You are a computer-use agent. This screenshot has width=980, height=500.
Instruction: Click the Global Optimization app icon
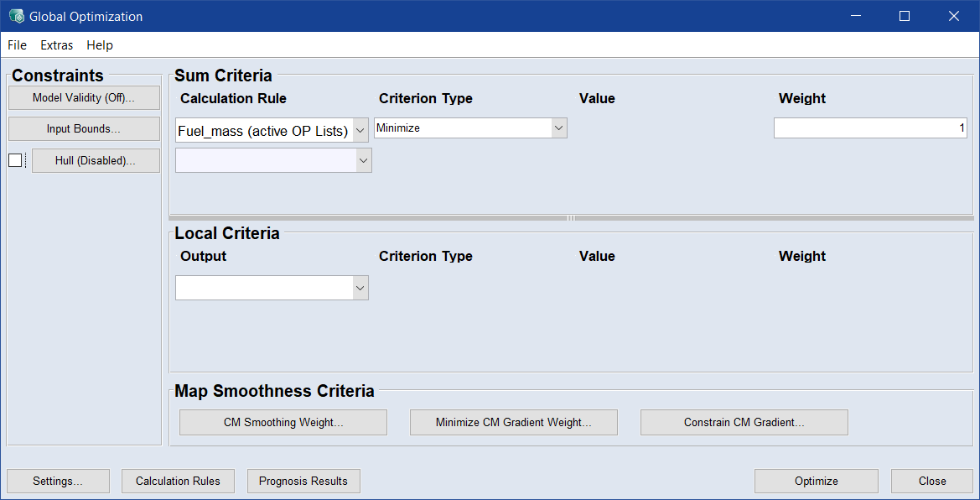pyautogui.click(x=16, y=16)
